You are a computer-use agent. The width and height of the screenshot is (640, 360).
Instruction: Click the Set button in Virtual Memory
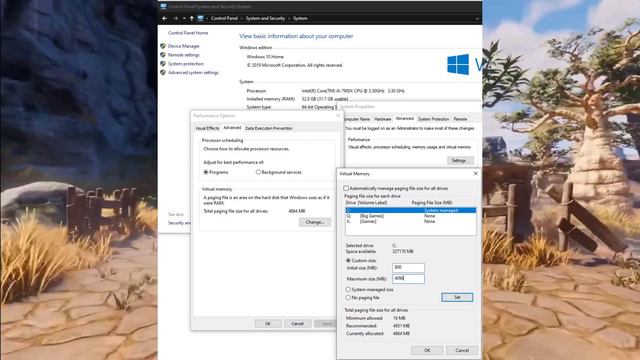pos(457,297)
